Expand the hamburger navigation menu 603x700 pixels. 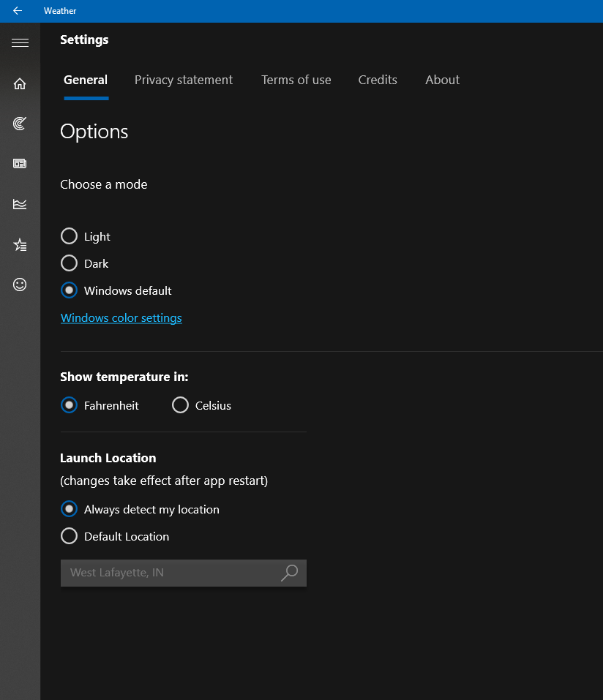point(20,43)
